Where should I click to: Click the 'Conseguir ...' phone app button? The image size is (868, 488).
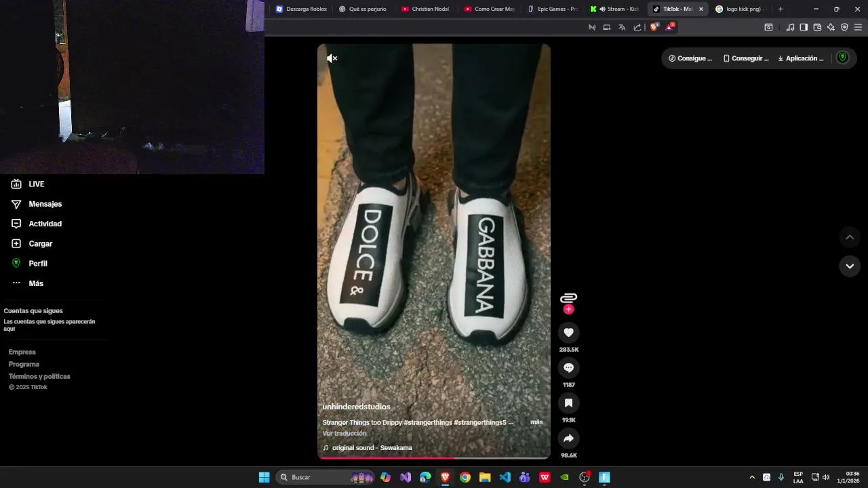pyautogui.click(x=746, y=58)
